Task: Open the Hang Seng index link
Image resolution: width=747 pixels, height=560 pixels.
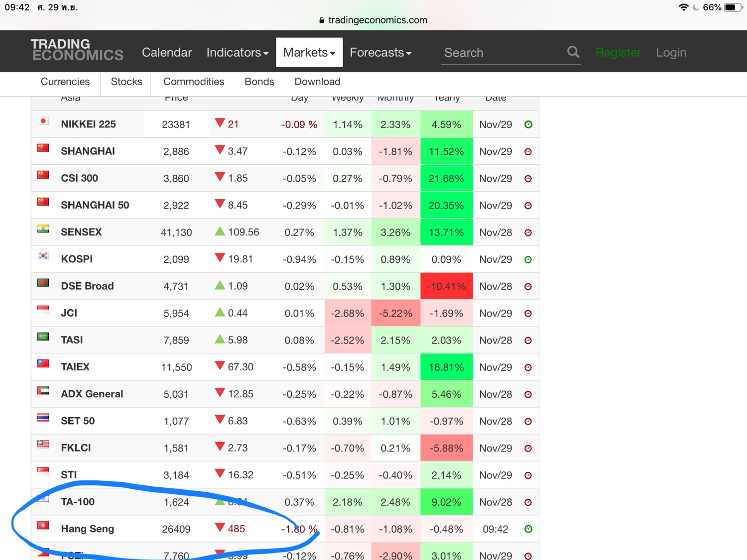Action: [87, 529]
